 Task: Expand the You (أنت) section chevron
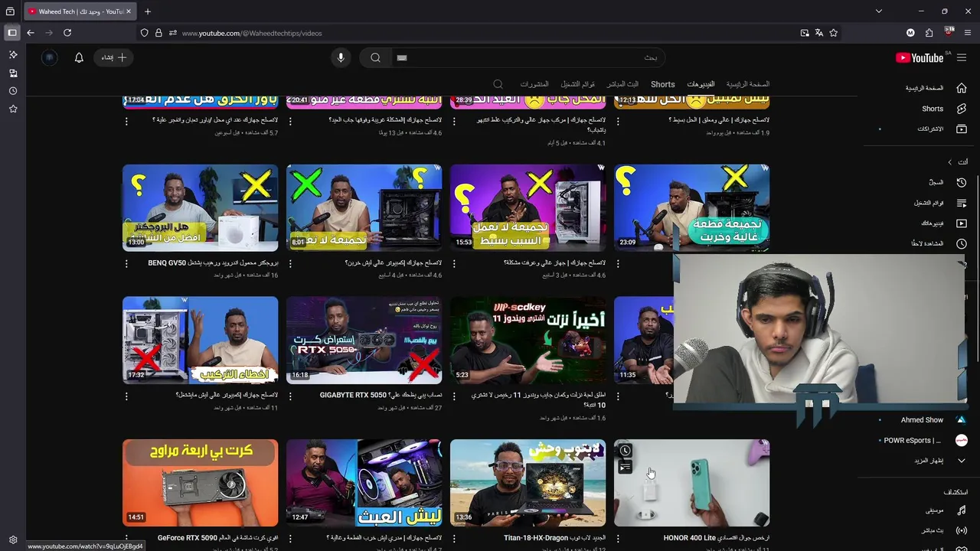[x=950, y=162]
